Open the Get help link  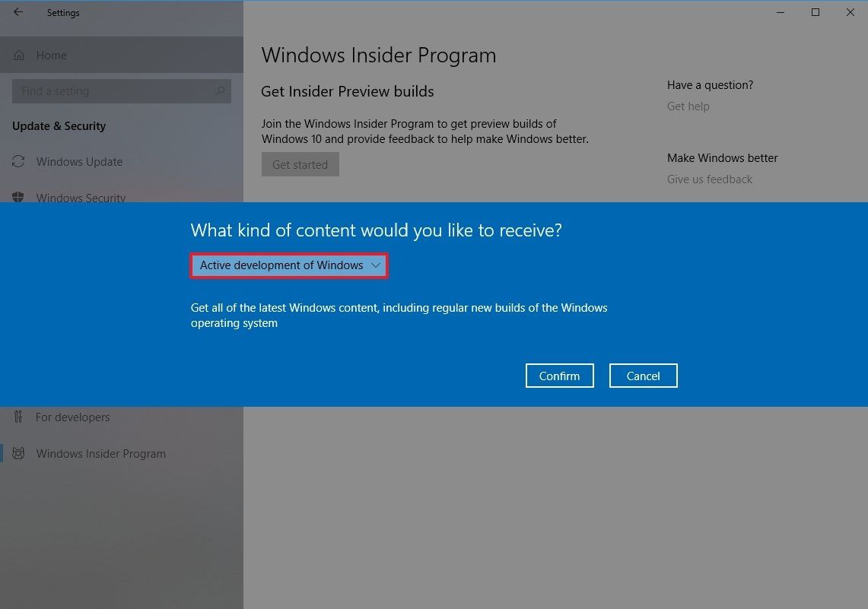click(x=688, y=106)
